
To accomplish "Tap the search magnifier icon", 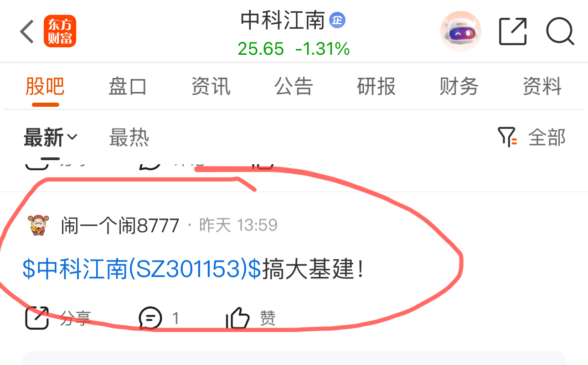I will click(x=560, y=31).
